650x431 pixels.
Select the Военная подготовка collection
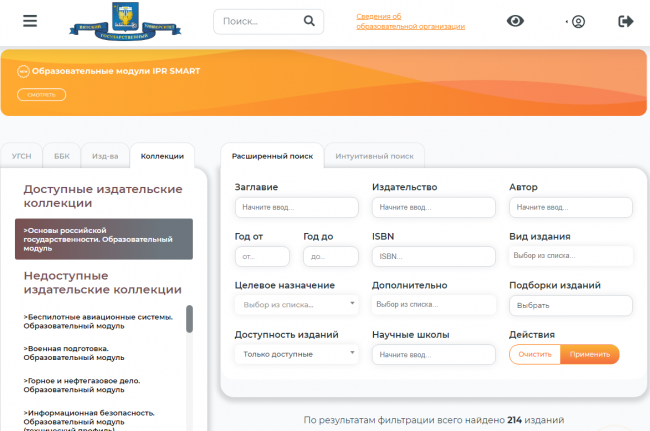tap(75, 351)
